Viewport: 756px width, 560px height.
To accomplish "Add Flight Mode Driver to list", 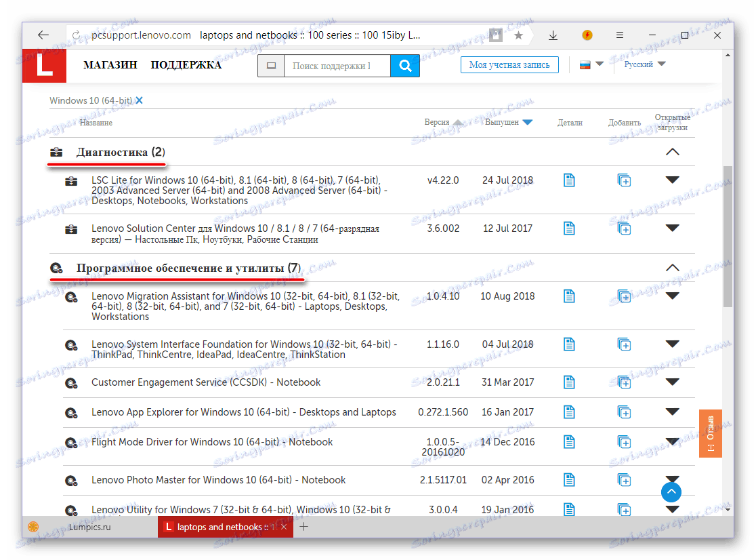I will pyautogui.click(x=624, y=442).
